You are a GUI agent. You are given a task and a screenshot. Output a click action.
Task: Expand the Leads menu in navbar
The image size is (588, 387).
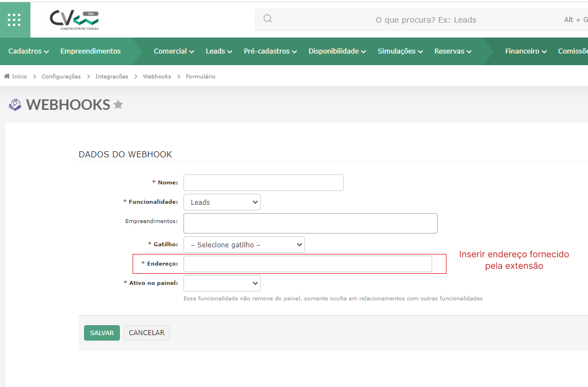coord(219,51)
